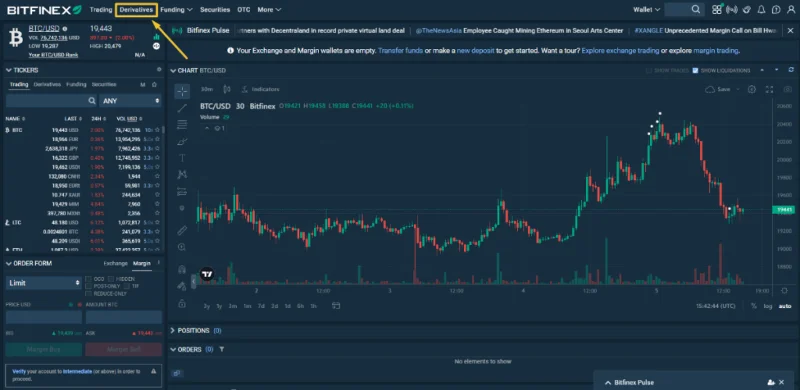Open the user account profile icon
Viewport: 800px width, 390px height.
790,9
